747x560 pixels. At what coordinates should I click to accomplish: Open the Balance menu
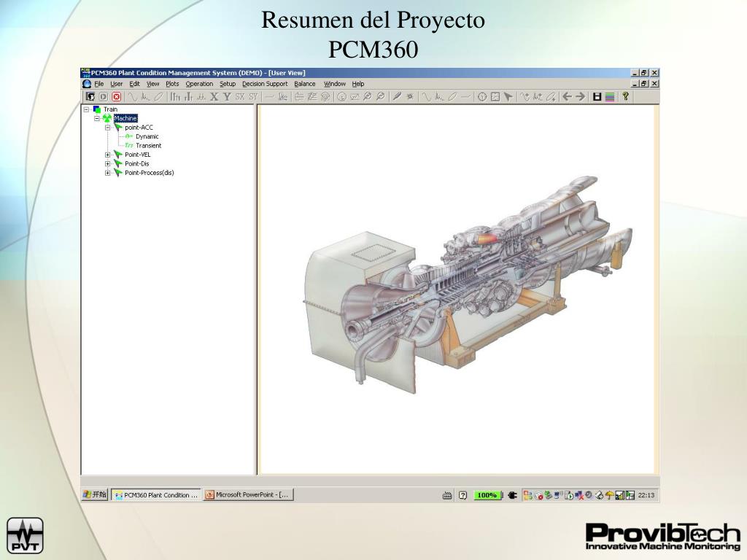305,84
